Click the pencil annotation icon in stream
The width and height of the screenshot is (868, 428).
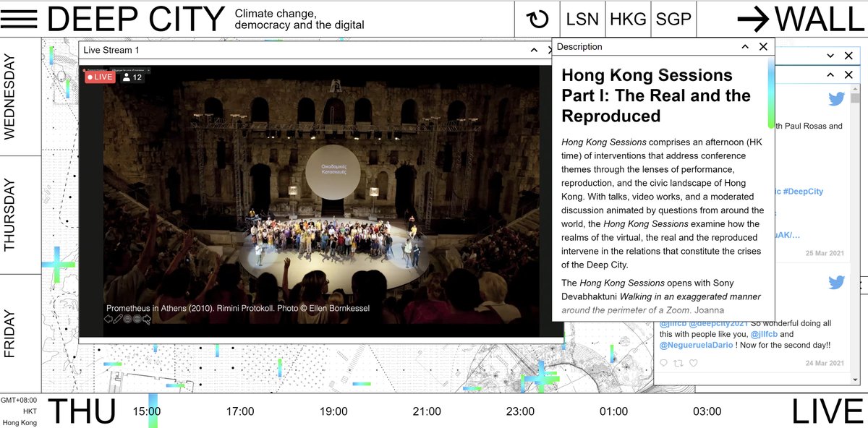click(118, 319)
